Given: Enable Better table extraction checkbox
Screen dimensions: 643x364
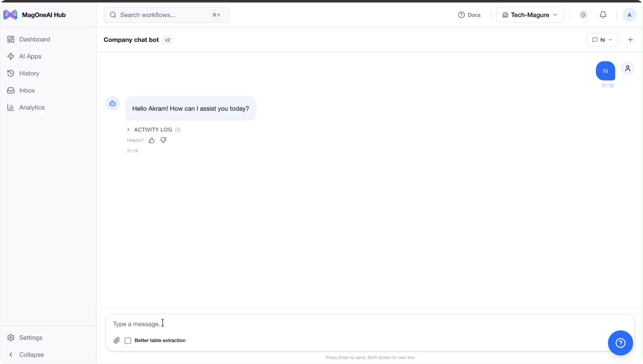Looking at the screenshot, I should [128, 341].
